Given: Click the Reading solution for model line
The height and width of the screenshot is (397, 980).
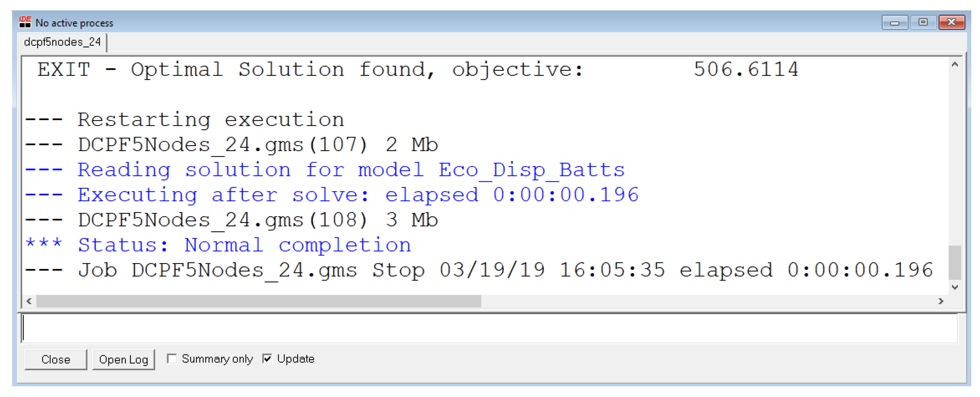Looking at the screenshot, I should (x=351, y=170).
